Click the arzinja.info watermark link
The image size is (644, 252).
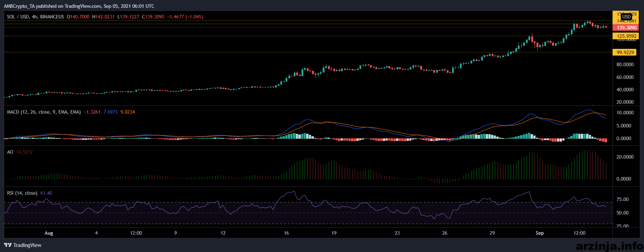(x=609, y=246)
